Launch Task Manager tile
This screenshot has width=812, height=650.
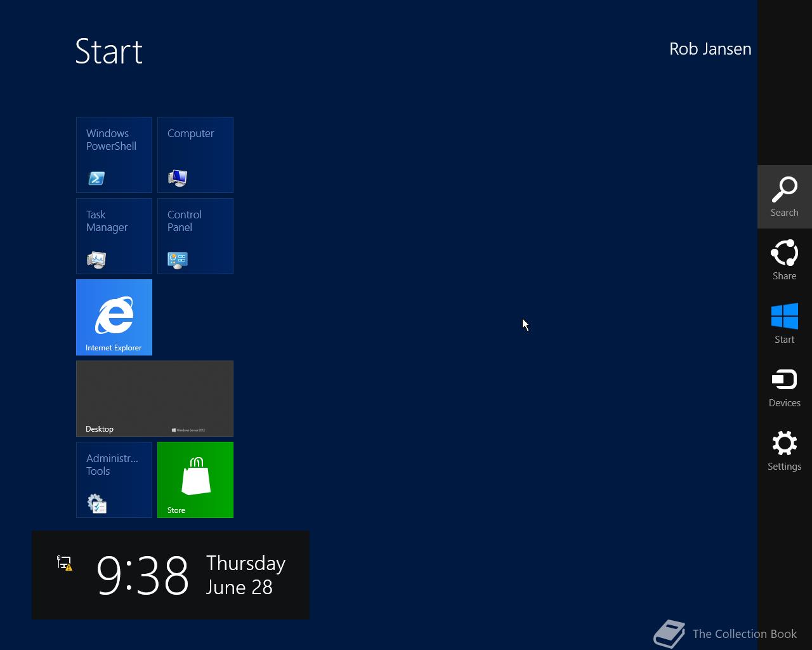pos(114,236)
